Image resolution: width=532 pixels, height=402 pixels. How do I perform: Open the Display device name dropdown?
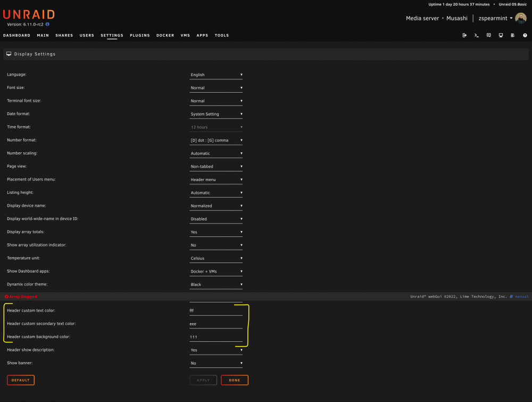pos(216,206)
